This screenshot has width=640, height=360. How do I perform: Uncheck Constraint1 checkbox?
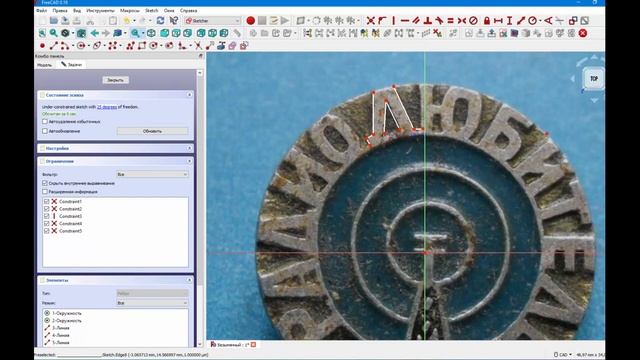coord(47,202)
